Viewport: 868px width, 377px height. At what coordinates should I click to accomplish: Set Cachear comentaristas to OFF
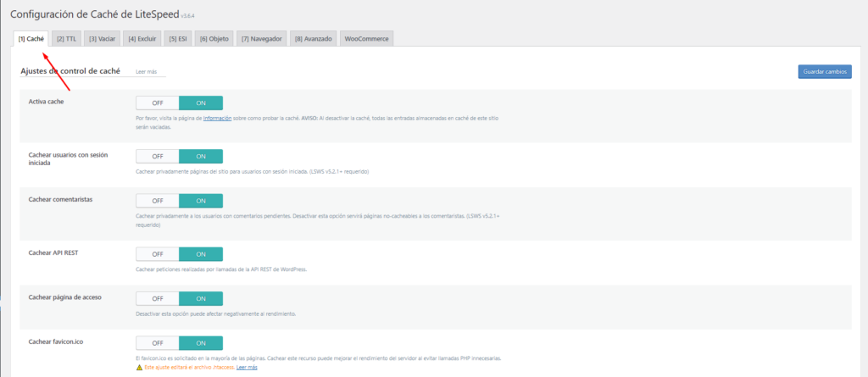pyautogui.click(x=158, y=201)
